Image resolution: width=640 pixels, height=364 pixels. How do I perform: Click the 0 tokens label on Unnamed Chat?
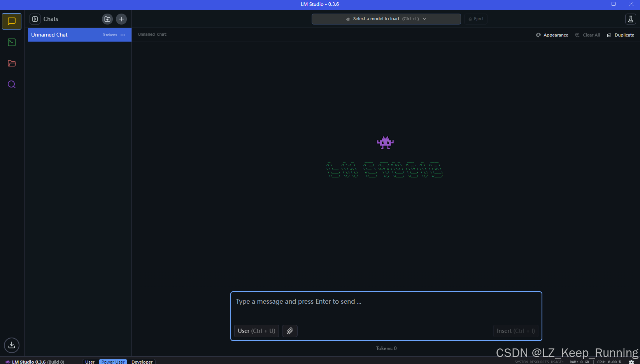110,35
